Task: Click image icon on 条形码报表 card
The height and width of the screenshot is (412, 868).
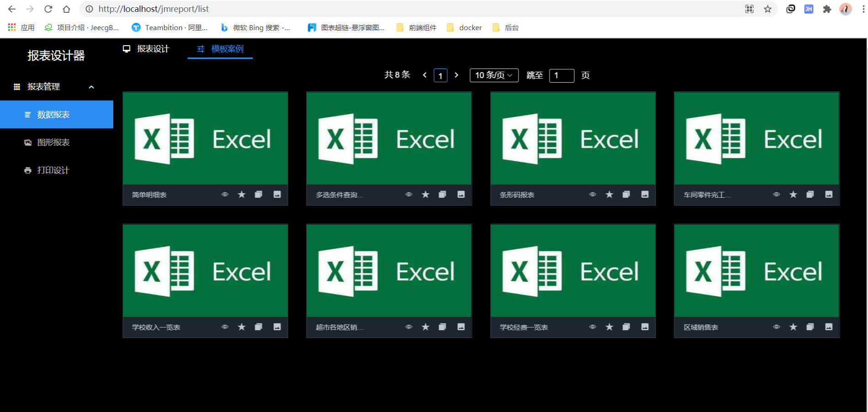Action: coord(645,195)
